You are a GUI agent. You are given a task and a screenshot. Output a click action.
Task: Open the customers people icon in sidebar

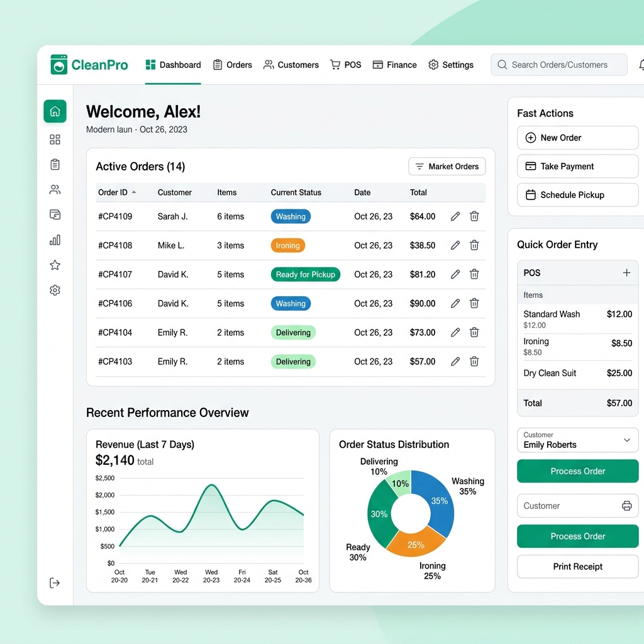tap(55, 189)
